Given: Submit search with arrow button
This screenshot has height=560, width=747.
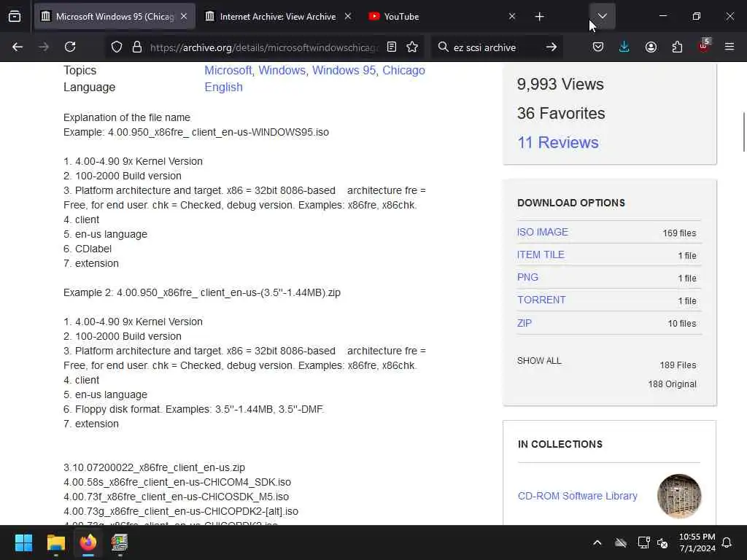Looking at the screenshot, I should [x=551, y=47].
